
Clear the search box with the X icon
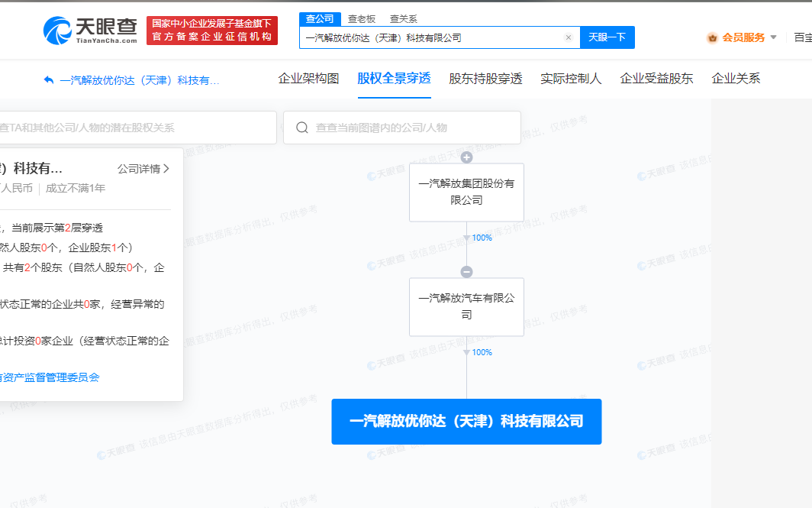pos(568,37)
